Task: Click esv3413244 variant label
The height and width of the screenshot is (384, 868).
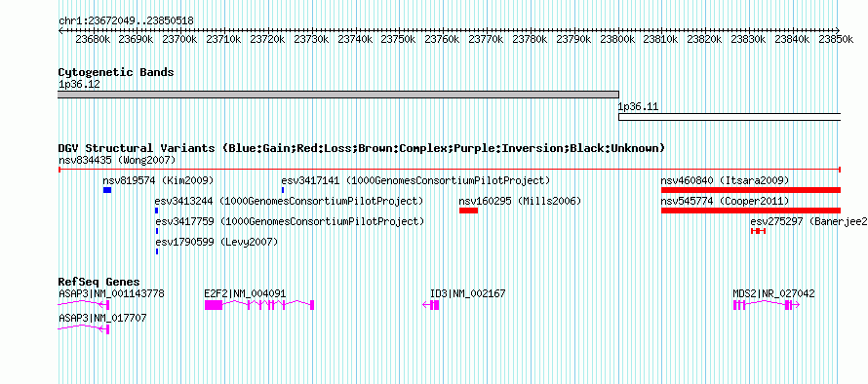Action: tap(290, 201)
